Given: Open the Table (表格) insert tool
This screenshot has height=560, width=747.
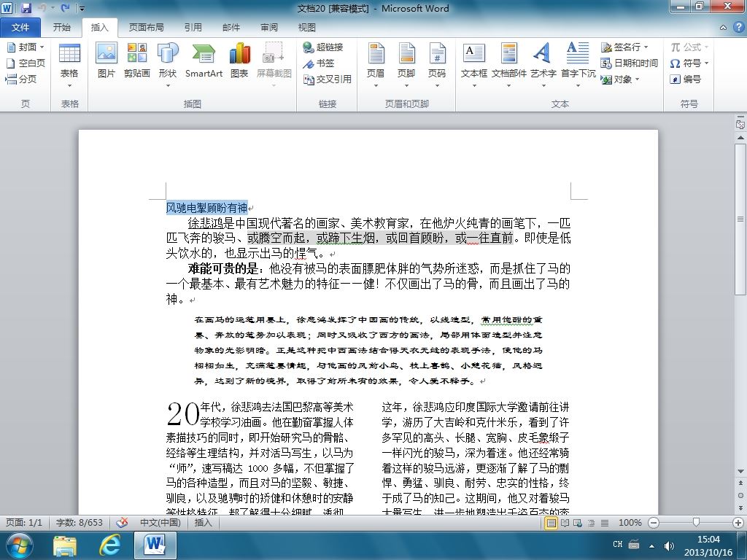Looking at the screenshot, I should pos(69,65).
